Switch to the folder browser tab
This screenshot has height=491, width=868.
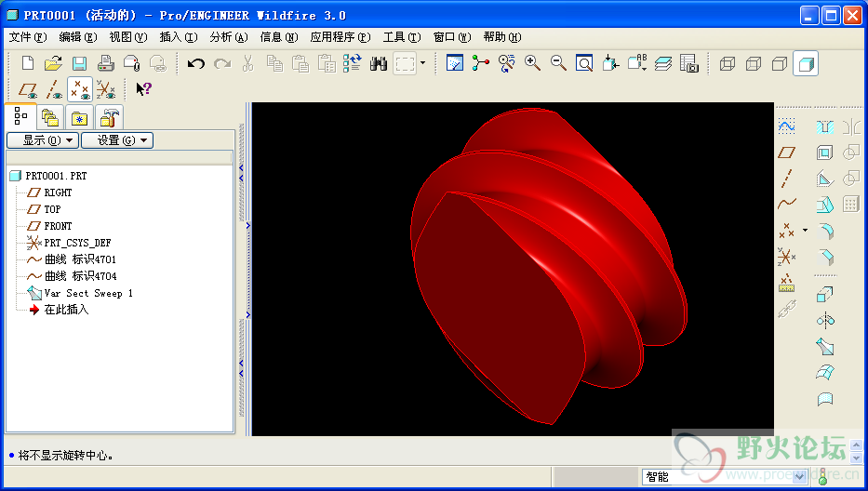[x=50, y=117]
